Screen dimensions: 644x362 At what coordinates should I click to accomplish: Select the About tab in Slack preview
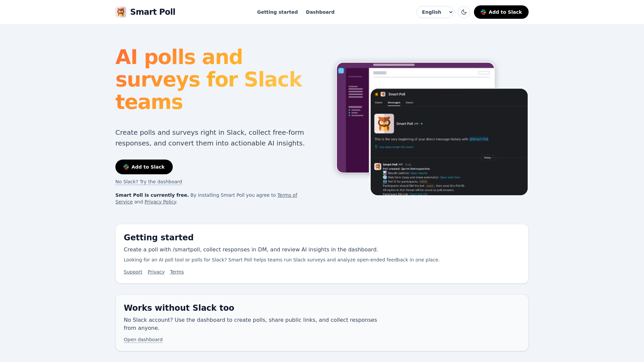point(409,103)
